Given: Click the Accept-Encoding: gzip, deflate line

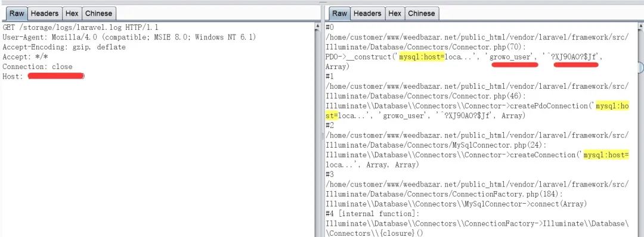Looking at the screenshot, I should (x=64, y=47).
